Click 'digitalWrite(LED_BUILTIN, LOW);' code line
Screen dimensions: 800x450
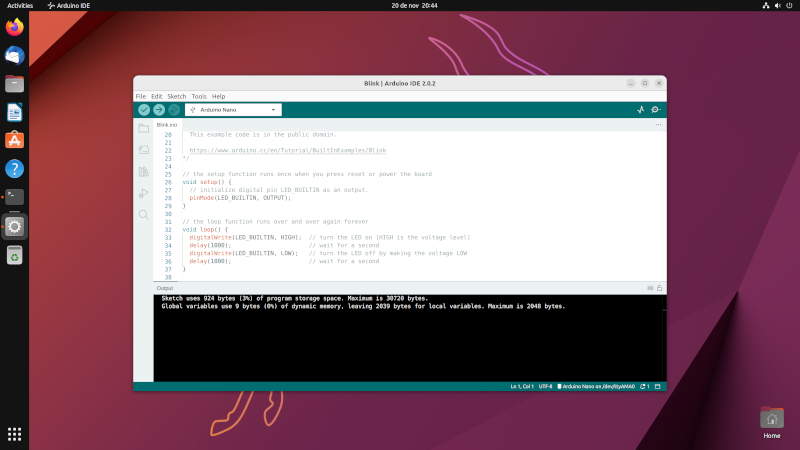click(244, 253)
